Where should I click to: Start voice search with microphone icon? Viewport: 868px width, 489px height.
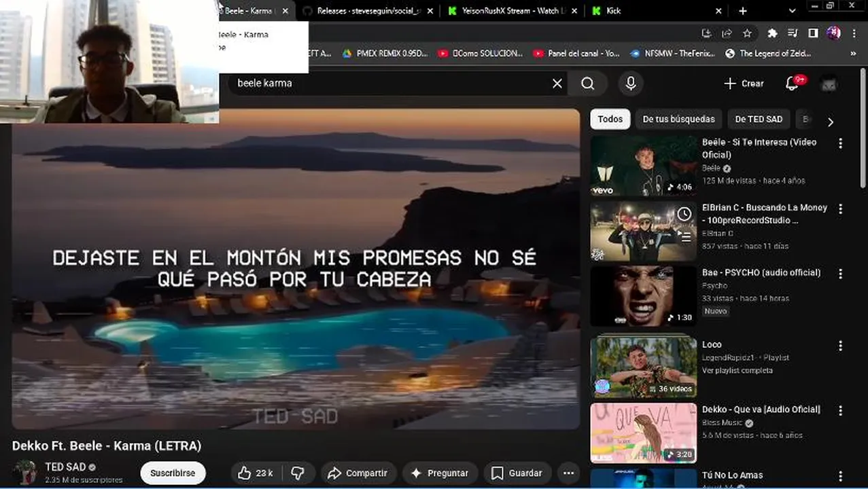pos(631,84)
